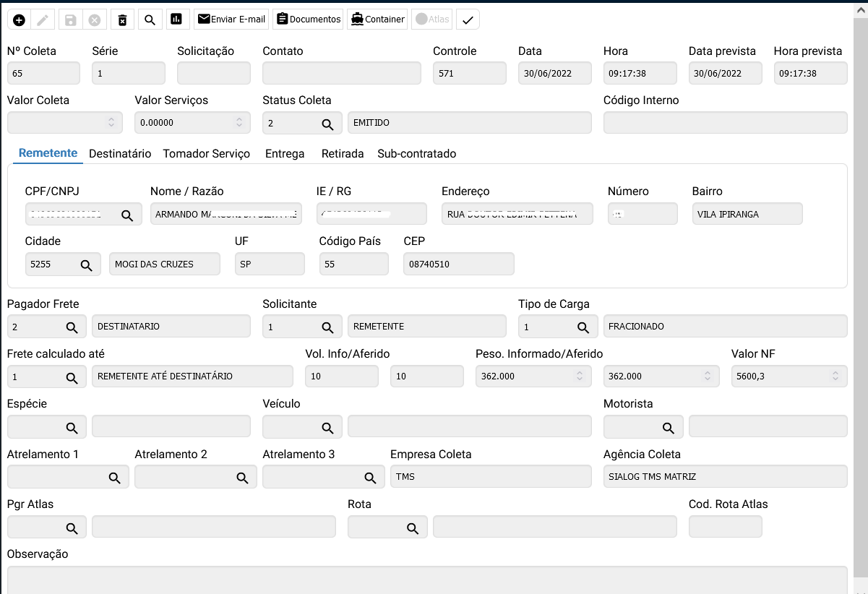Click the delete trash icon in toolbar

click(x=122, y=20)
